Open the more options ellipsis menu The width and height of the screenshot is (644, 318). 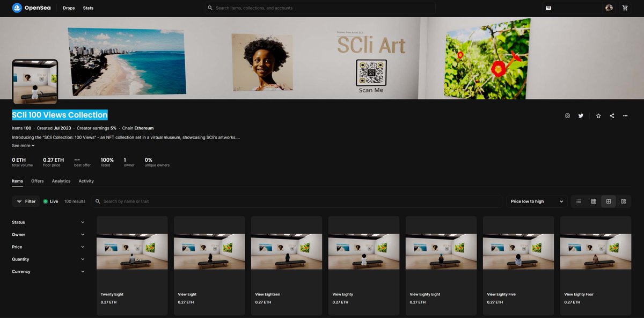pos(625,115)
